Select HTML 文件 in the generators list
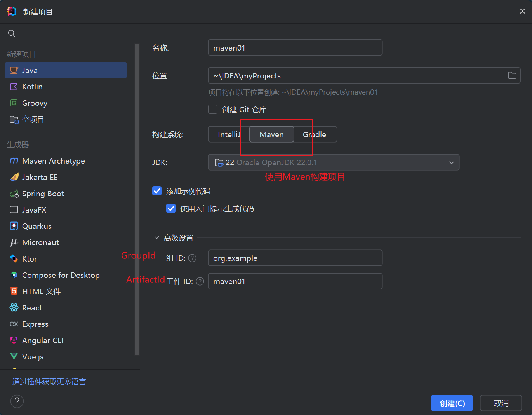532x415 pixels. coord(66,291)
